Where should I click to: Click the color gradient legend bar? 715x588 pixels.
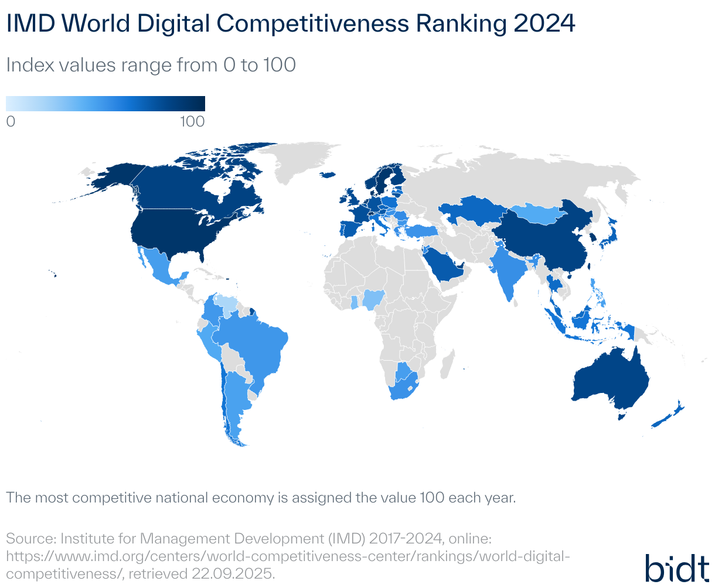105,104
